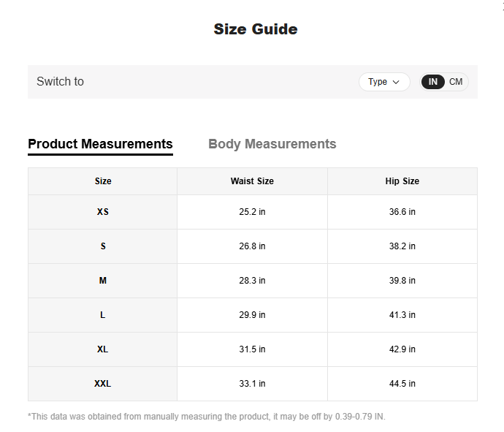The height and width of the screenshot is (432, 504).
Task: Select the XXL size row label
Action: pyautogui.click(x=103, y=384)
